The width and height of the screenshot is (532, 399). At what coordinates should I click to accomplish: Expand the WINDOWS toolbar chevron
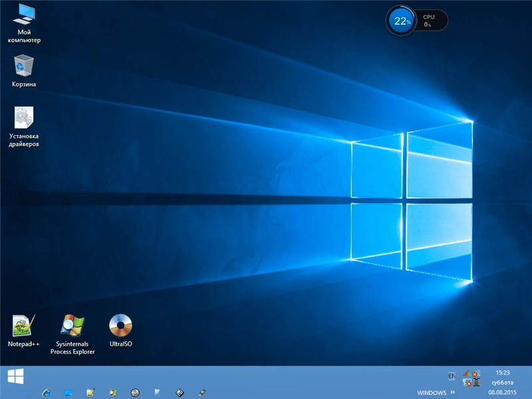pyautogui.click(x=452, y=392)
